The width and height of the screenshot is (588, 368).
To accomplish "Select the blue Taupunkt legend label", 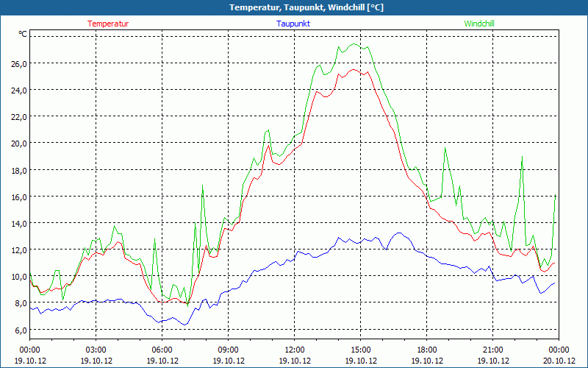I will click(293, 24).
